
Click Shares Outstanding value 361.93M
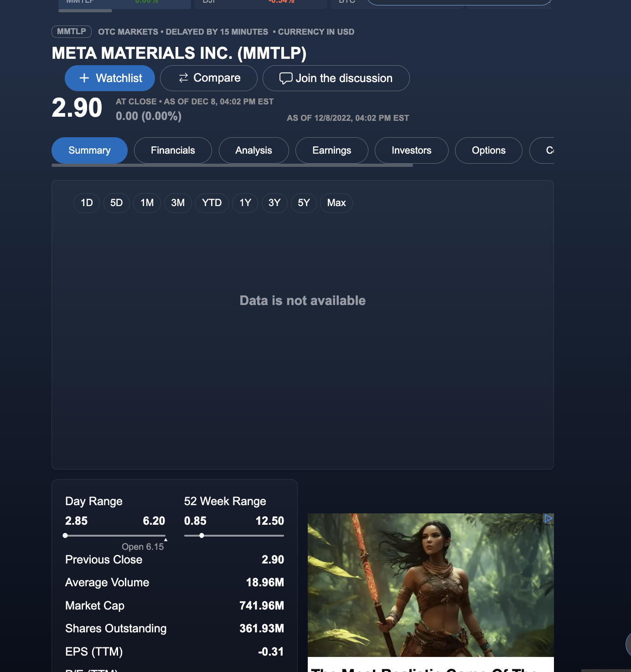pyautogui.click(x=262, y=628)
